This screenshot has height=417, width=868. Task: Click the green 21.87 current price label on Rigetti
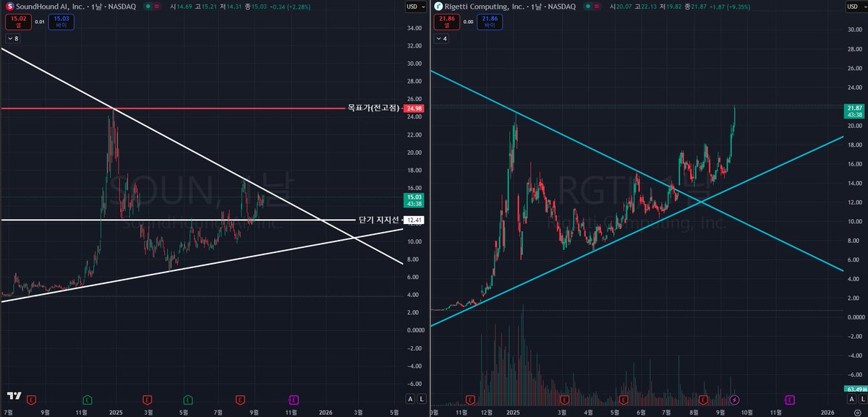coord(854,111)
